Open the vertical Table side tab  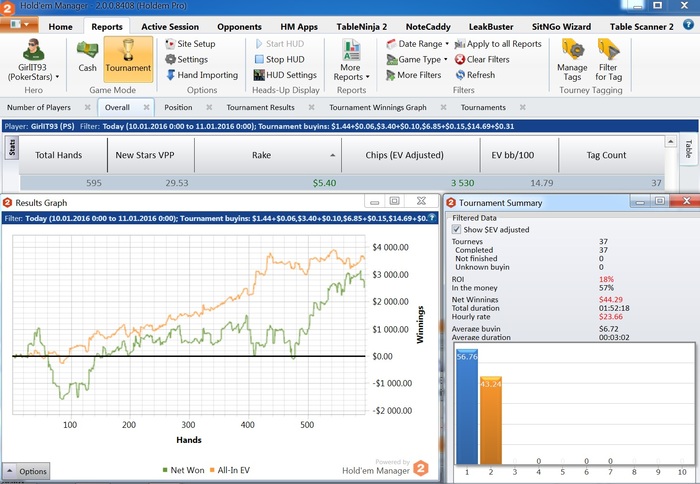click(x=688, y=149)
